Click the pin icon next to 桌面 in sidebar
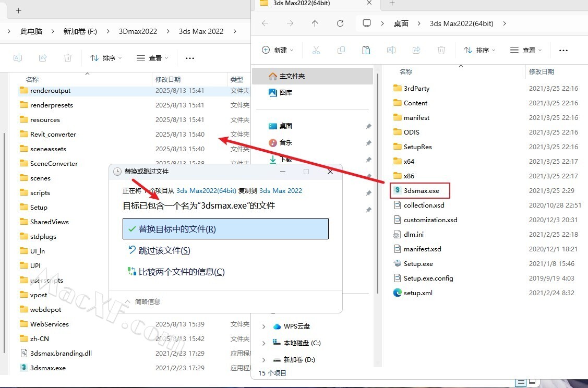588x388 pixels. (369, 126)
